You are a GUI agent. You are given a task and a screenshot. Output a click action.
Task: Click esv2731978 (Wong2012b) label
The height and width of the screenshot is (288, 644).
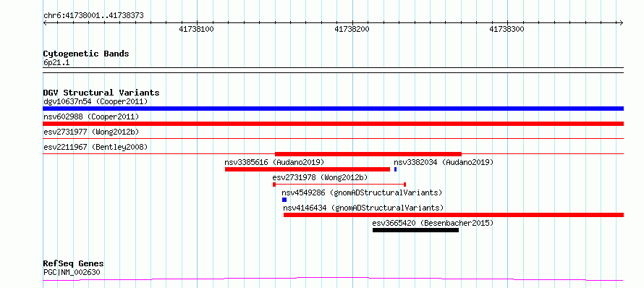click(320, 177)
